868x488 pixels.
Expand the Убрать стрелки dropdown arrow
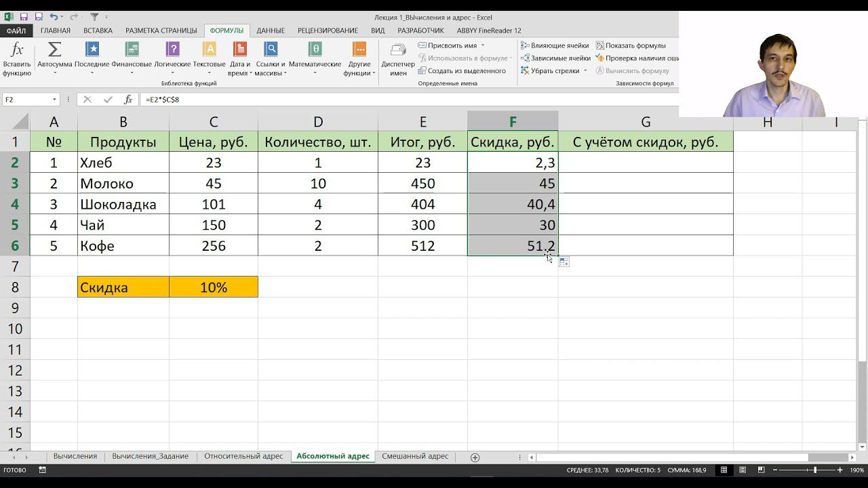tap(585, 70)
